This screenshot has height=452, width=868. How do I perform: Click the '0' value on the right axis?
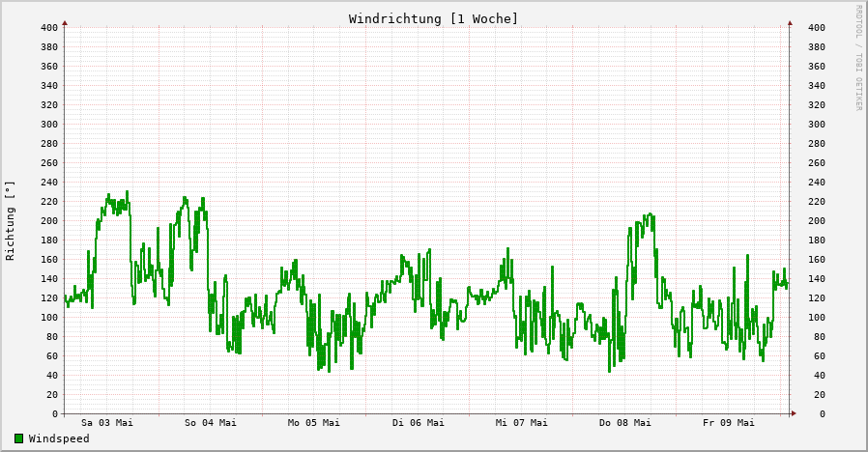822,413
